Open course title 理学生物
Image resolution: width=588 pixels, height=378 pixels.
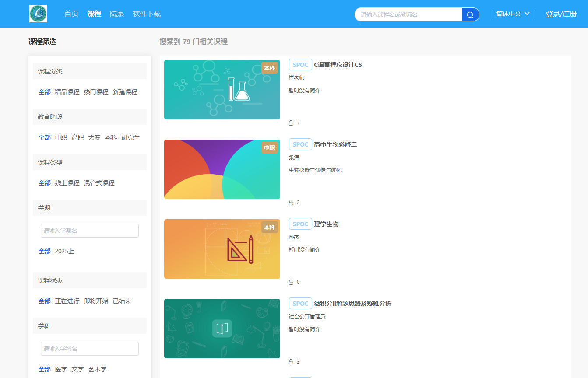[x=326, y=224]
